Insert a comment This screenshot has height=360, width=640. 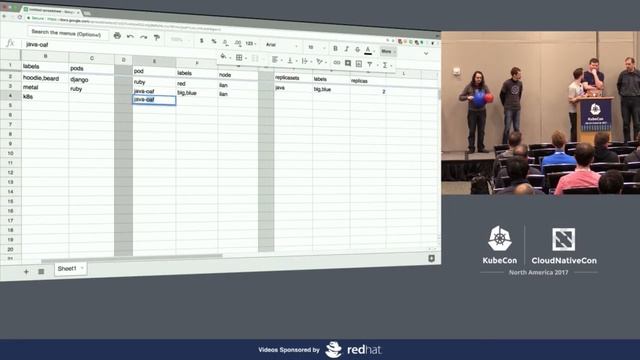click(348, 63)
